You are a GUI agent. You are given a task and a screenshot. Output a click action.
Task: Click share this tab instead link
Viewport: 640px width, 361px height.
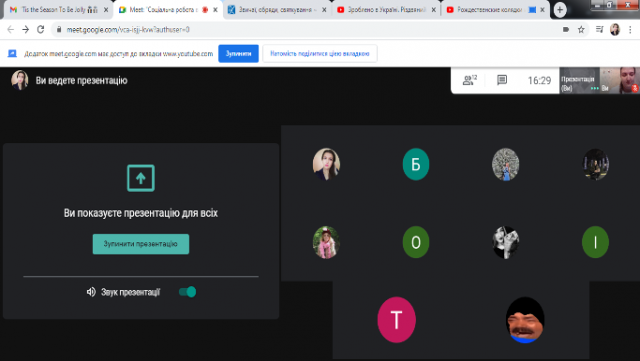320,53
